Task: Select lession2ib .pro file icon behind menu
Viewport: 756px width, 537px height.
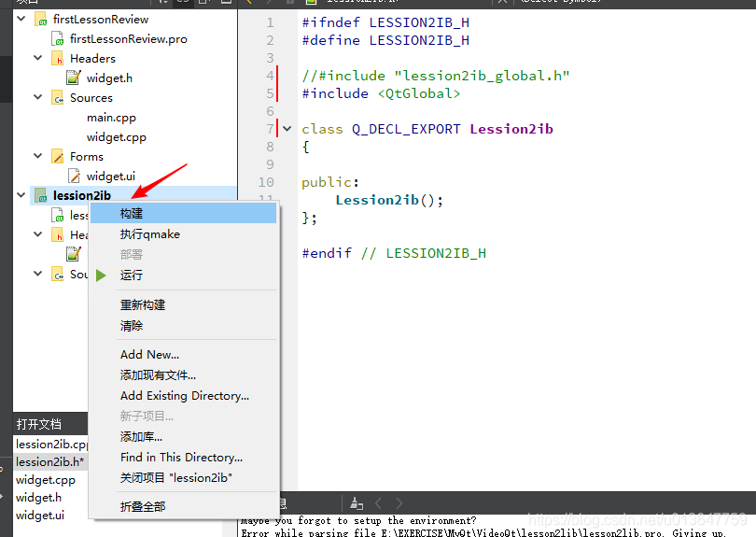Action: [57, 215]
